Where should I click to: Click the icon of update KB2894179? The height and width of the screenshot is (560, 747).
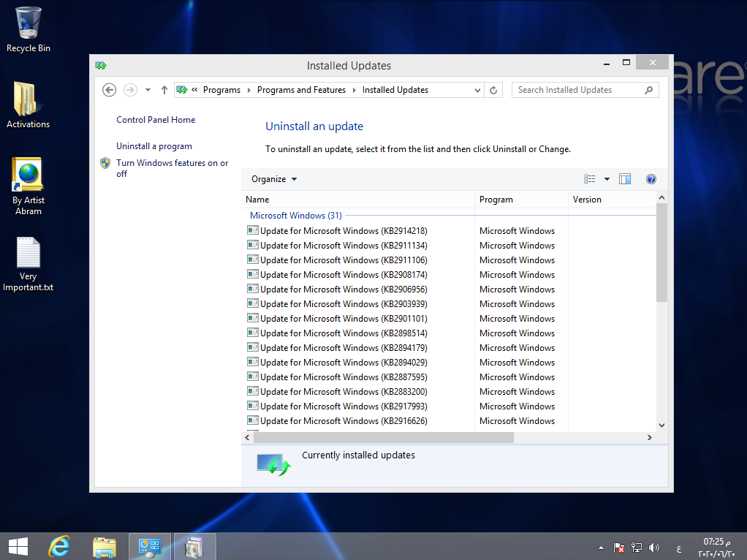pyautogui.click(x=252, y=347)
